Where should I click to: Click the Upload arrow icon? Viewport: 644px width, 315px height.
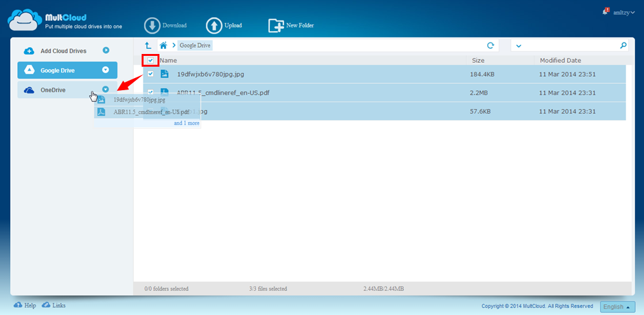(214, 25)
